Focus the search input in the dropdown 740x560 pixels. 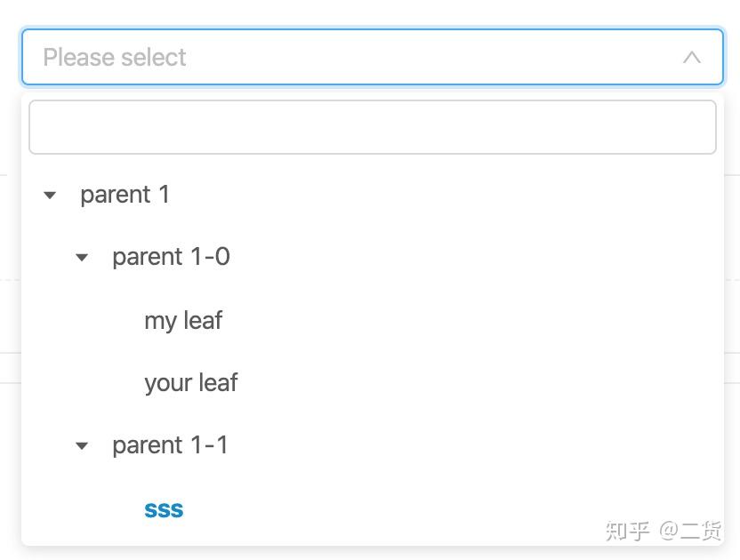point(372,127)
